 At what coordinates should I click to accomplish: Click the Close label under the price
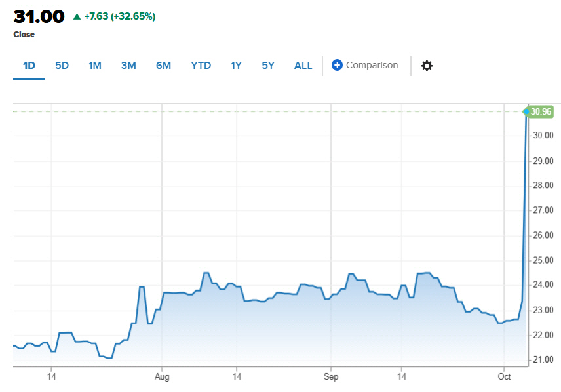tap(24, 35)
